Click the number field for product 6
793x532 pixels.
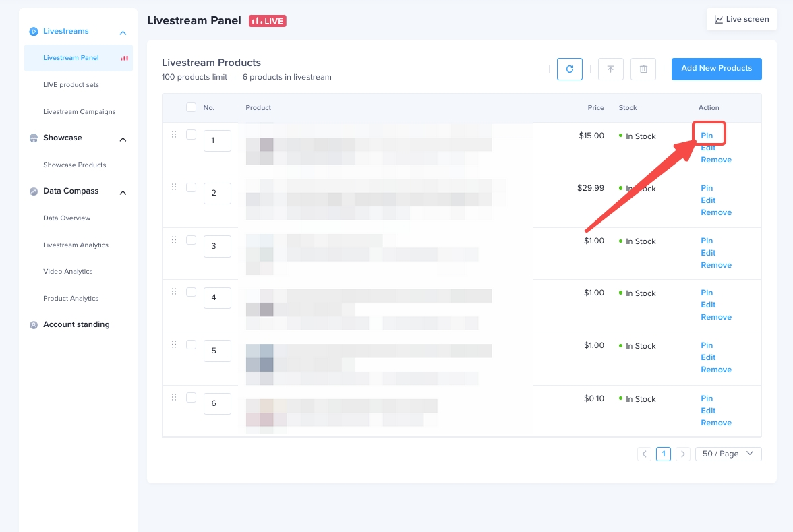217,403
